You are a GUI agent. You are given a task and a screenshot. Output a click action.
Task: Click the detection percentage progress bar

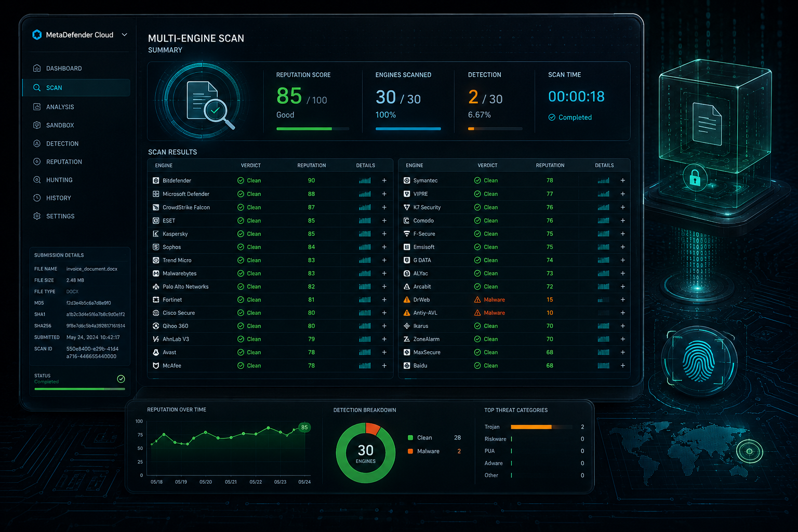point(495,129)
